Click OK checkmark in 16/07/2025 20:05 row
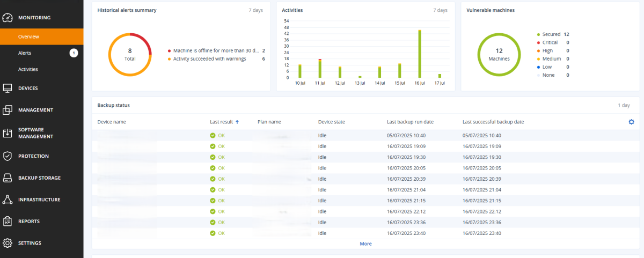Screen dimensions: 644x258 point(213,168)
